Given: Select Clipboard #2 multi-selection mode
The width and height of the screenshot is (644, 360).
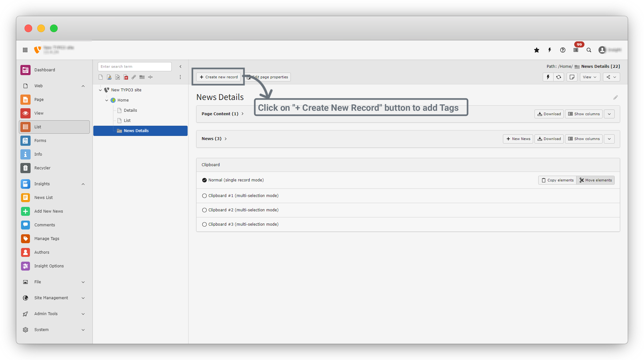Looking at the screenshot, I should point(204,210).
